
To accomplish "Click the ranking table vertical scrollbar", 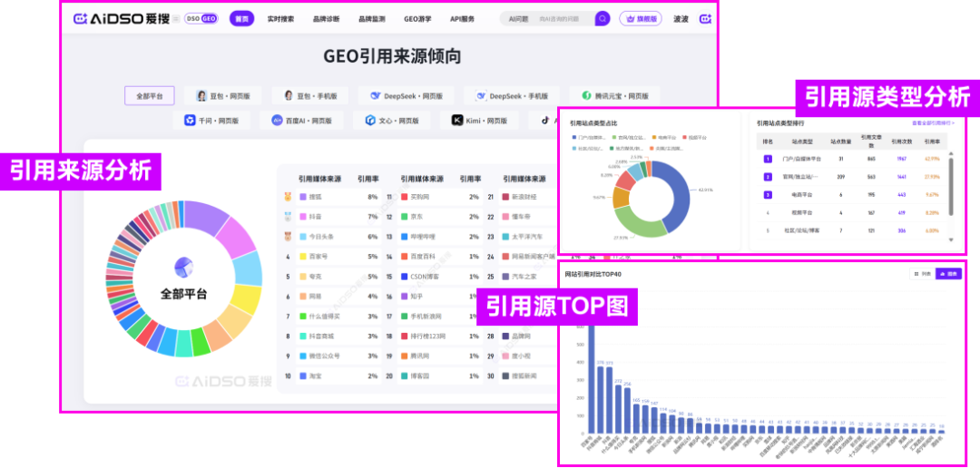I will point(951,181).
